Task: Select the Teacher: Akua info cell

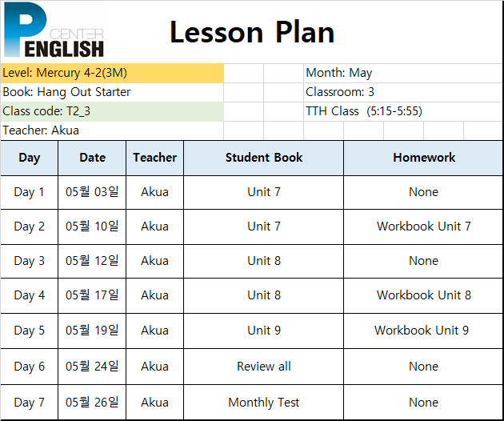Action: 112,130
